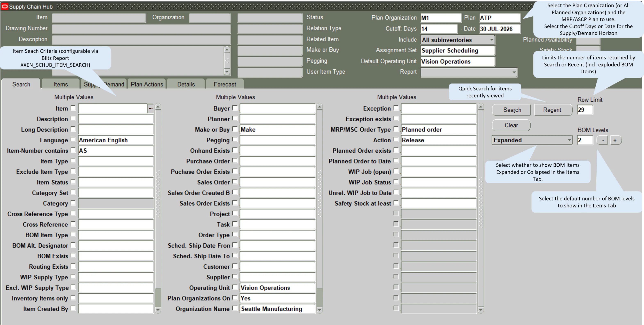Click the Assignment Set field
This screenshot has width=644, height=325.
pos(458,50)
